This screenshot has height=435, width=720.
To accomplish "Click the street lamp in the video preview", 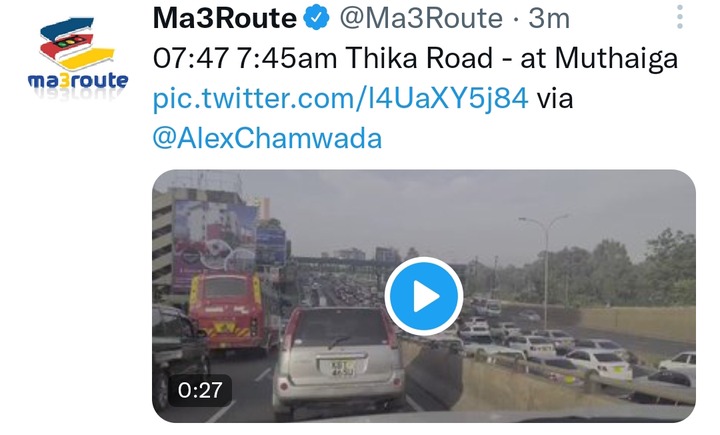I will [x=545, y=271].
